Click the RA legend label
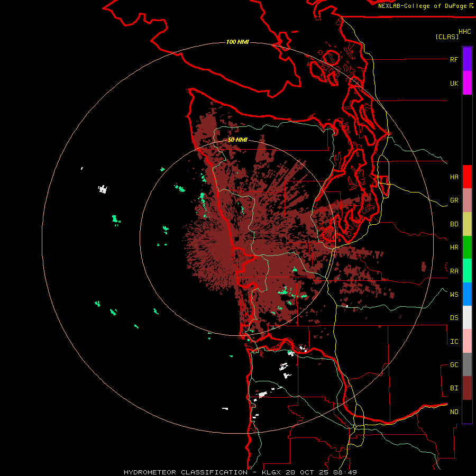The image size is (476, 476). click(x=454, y=271)
